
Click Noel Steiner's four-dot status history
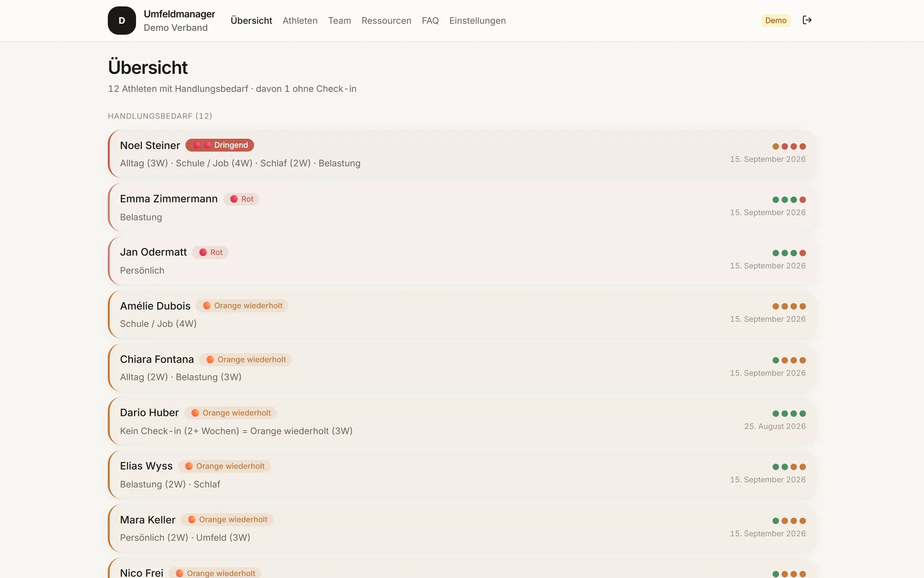[789, 146]
